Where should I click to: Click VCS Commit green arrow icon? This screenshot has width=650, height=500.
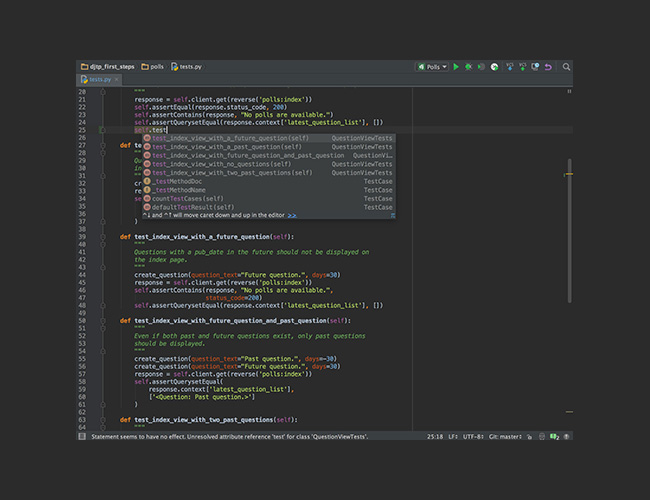coord(522,67)
